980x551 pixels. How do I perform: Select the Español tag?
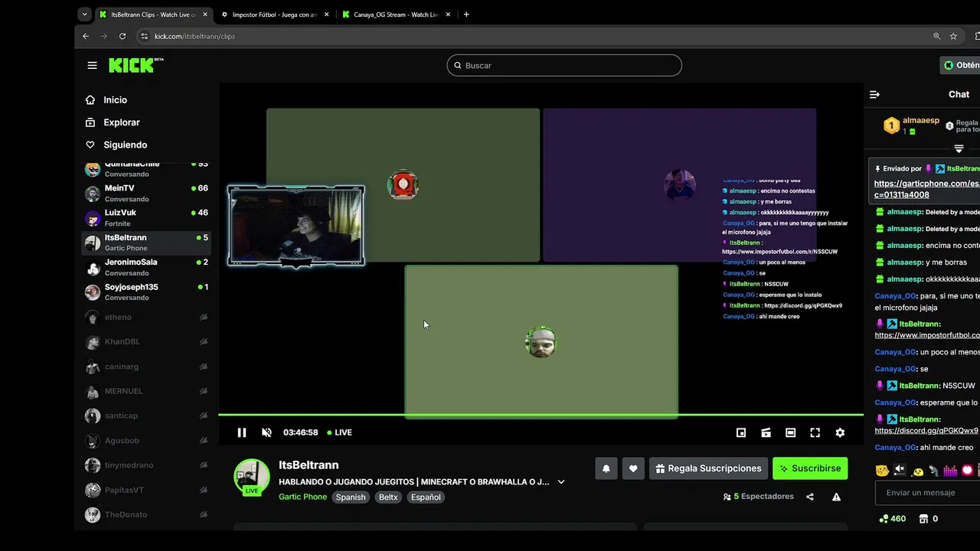click(426, 497)
